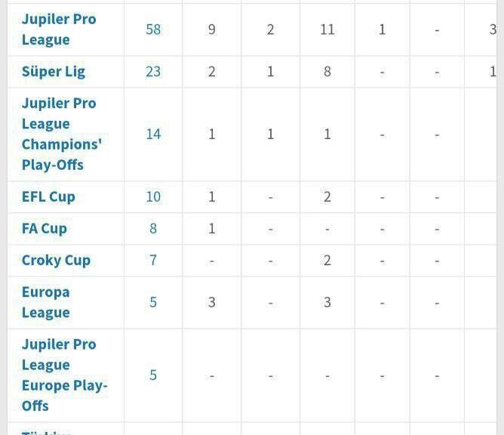Screen dimensions: 504x435
Task: Open the Süper Lig competition link
Action: [54, 72]
